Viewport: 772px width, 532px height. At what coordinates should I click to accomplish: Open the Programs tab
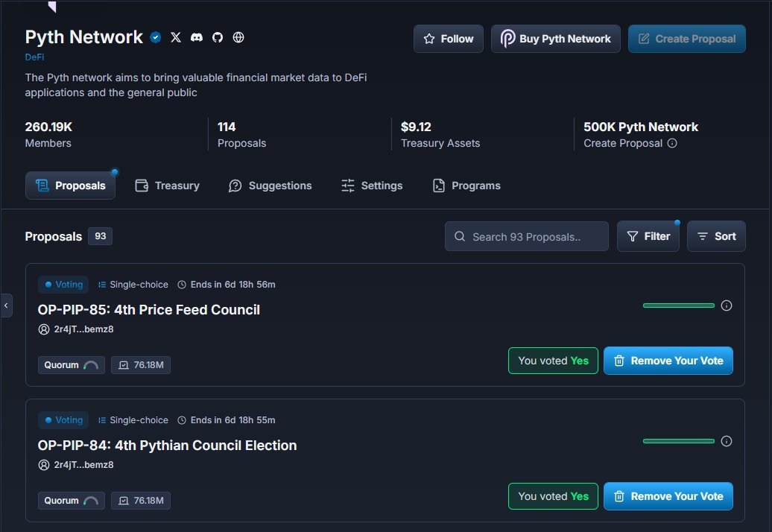pyautogui.click(x=466, y=186)
